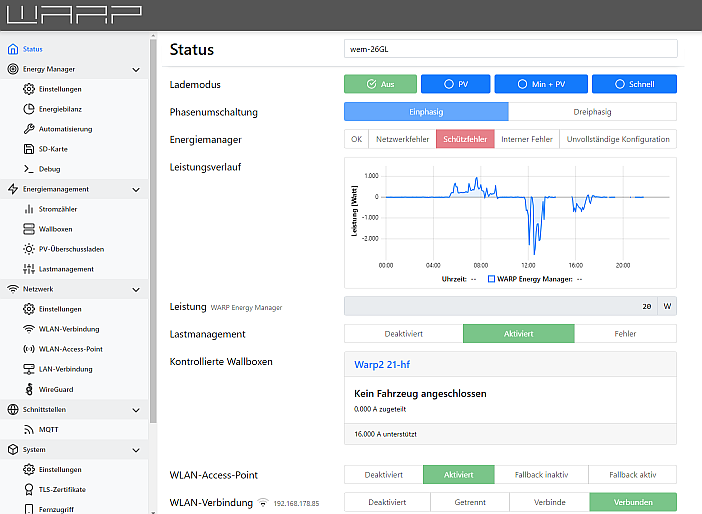Click the Energy Manager target icon
This screenshot has height=514, width=702.
[13, 69]
